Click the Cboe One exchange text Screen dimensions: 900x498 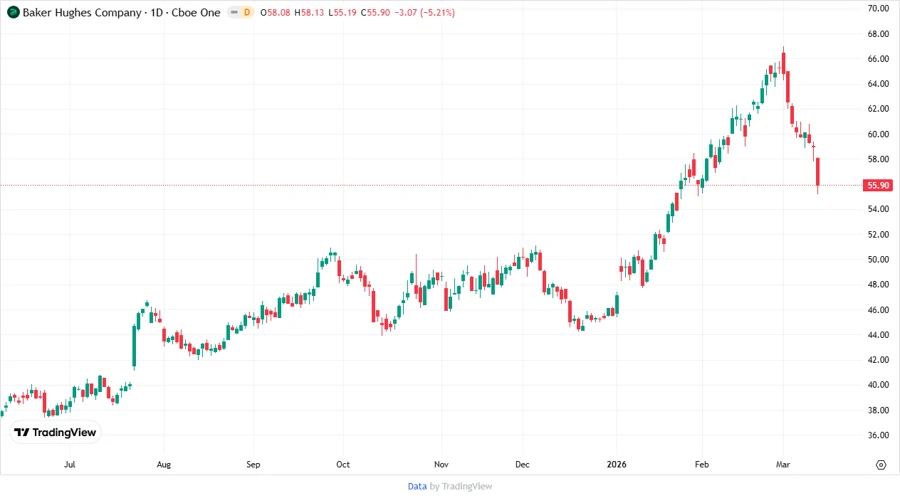pyautogui.click(x=196, y=13)
